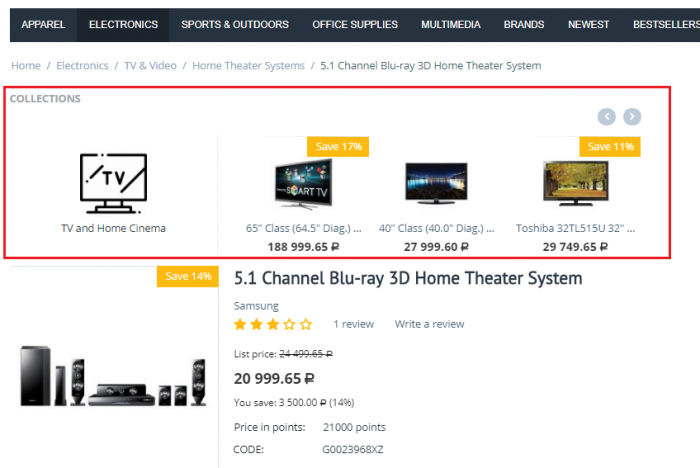This screenshot has height=468, width=700.
Task: Select the fourth rating star
Action: coord(289,324)
